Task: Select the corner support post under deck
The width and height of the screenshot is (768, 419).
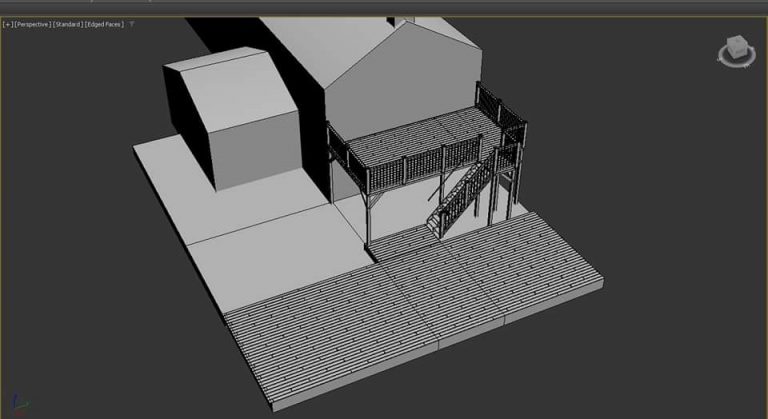Action: pyautogui.click(x=368, y=216)
